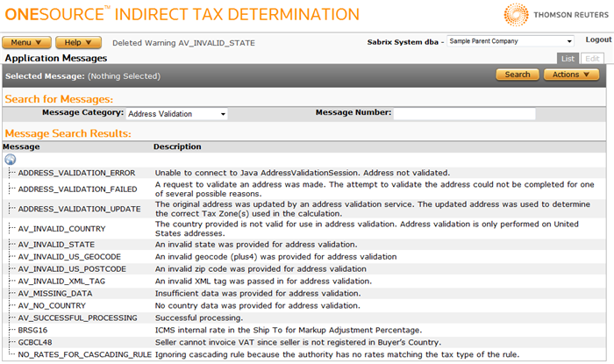Select the NO_RATES_FOR_CASCADING_RULE message
614x364 pixels.
pyautogui.click(x=85, y=354)
